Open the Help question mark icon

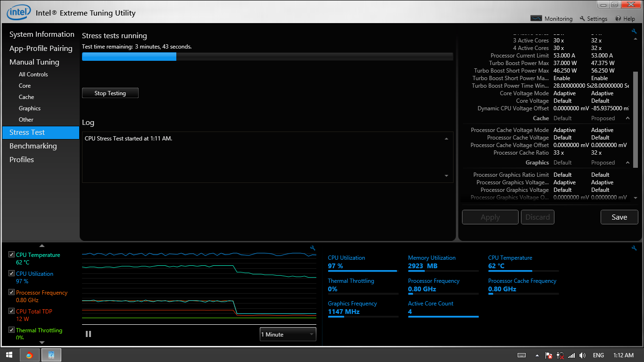pyautogui.click(x=618, y=18)
